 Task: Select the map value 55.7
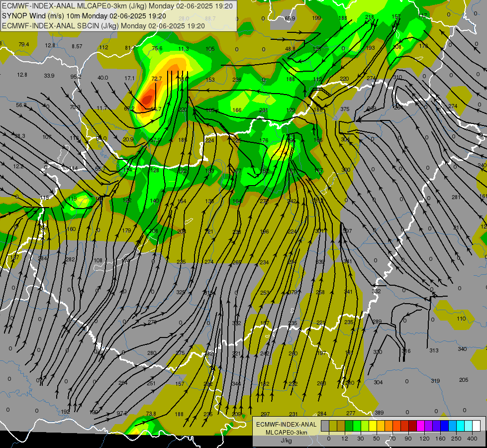(100, 169)
